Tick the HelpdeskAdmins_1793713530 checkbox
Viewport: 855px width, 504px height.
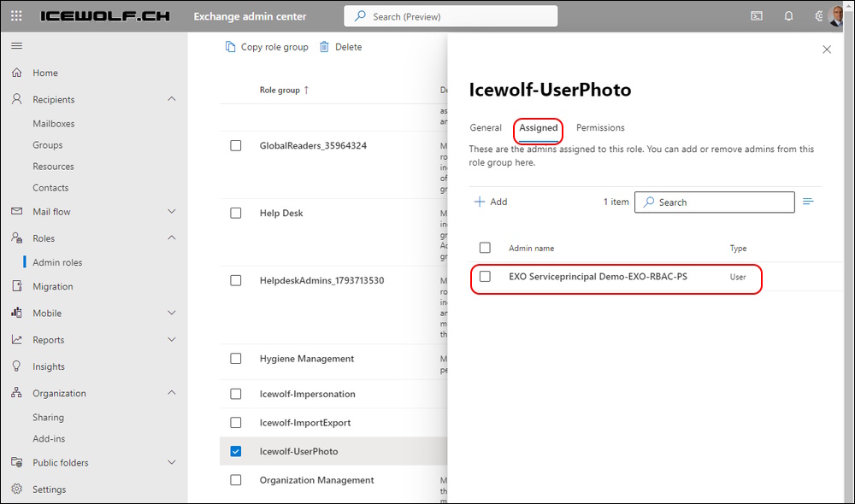[236, 280]
